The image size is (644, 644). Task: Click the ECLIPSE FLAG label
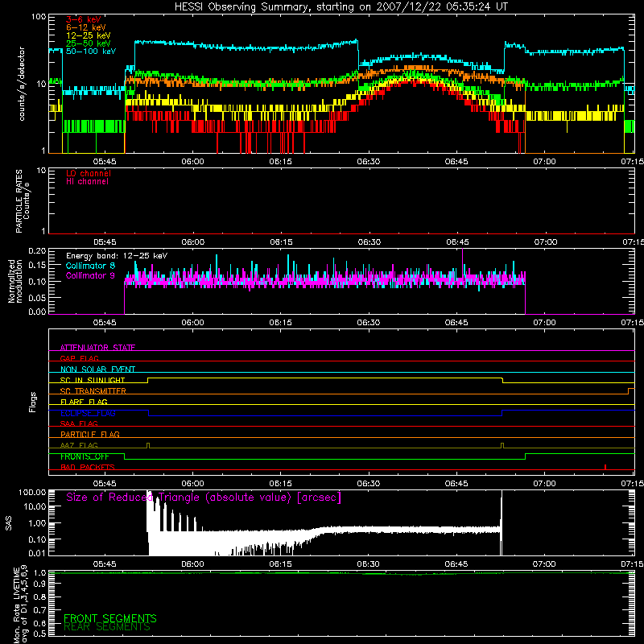coord(88,413)
